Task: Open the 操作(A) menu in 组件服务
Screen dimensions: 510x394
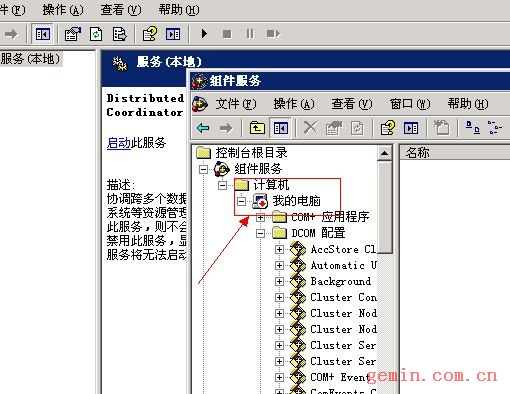Action: [x=294, y=104]
